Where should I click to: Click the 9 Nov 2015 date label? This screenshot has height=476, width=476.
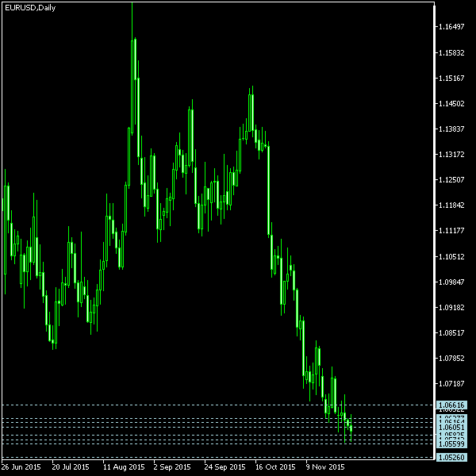pyautogui.click(x=325, y=467)
